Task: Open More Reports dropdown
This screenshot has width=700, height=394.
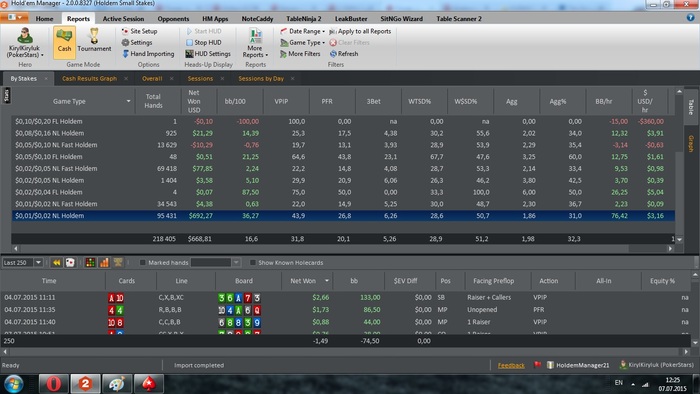Action: click(x=255, y=43)
